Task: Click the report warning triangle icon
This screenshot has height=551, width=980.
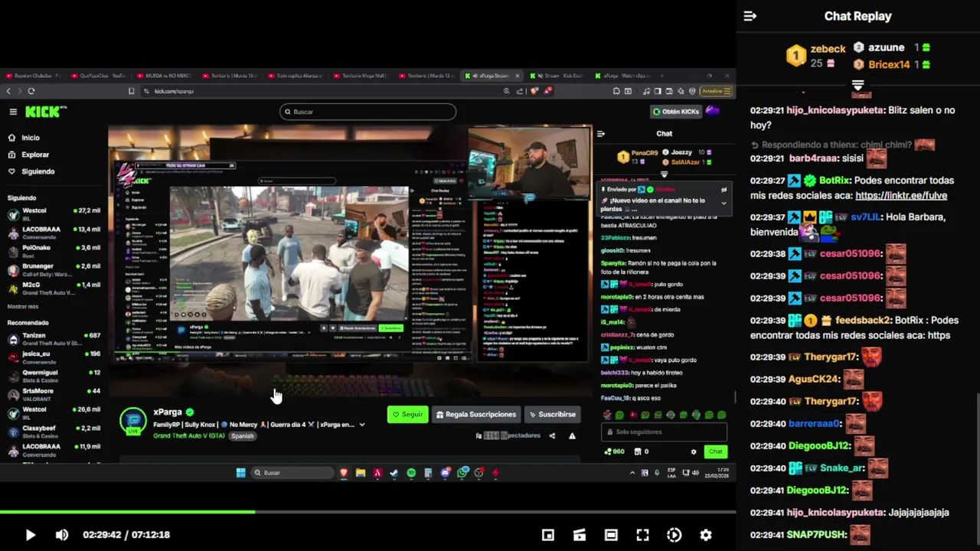Action: pos(572,435)
